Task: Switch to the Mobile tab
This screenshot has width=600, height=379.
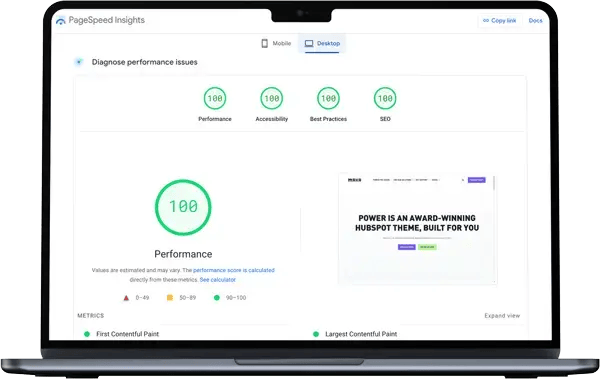Action: (276, 43)
